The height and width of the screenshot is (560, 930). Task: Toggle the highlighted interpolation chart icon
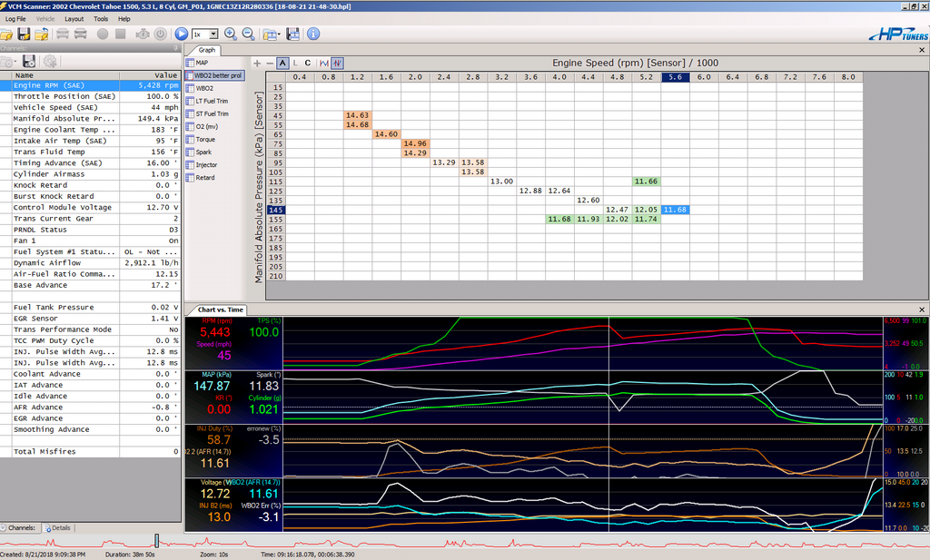[x=337, y=63]
